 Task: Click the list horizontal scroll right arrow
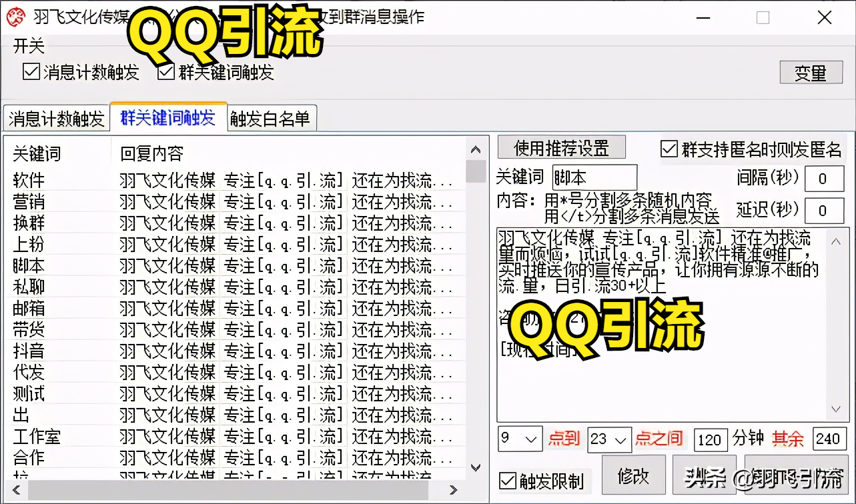(x=454, y=490)
